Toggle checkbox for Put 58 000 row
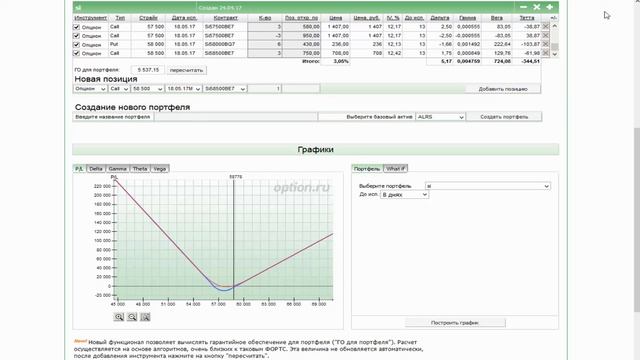Viewport: 640px width, 360px height. [76, 44]
